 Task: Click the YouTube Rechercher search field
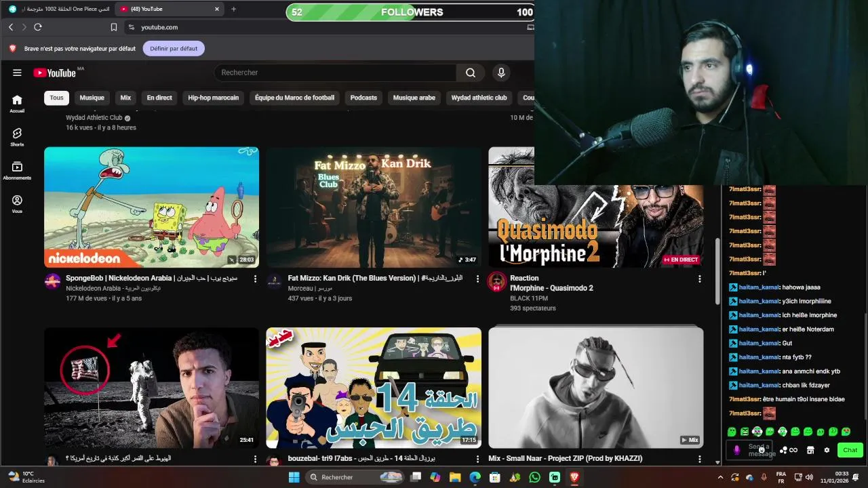click(x=335, y=73)
